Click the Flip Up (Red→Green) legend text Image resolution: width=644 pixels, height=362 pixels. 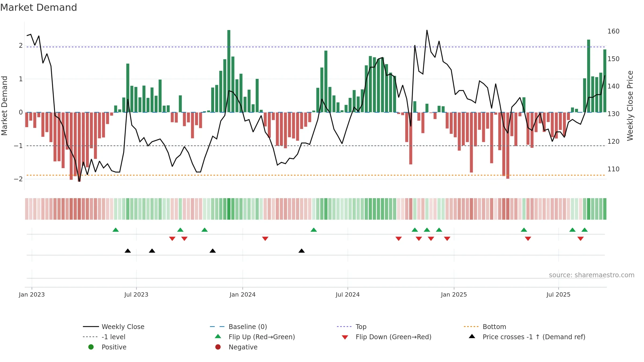coord(262,337)
